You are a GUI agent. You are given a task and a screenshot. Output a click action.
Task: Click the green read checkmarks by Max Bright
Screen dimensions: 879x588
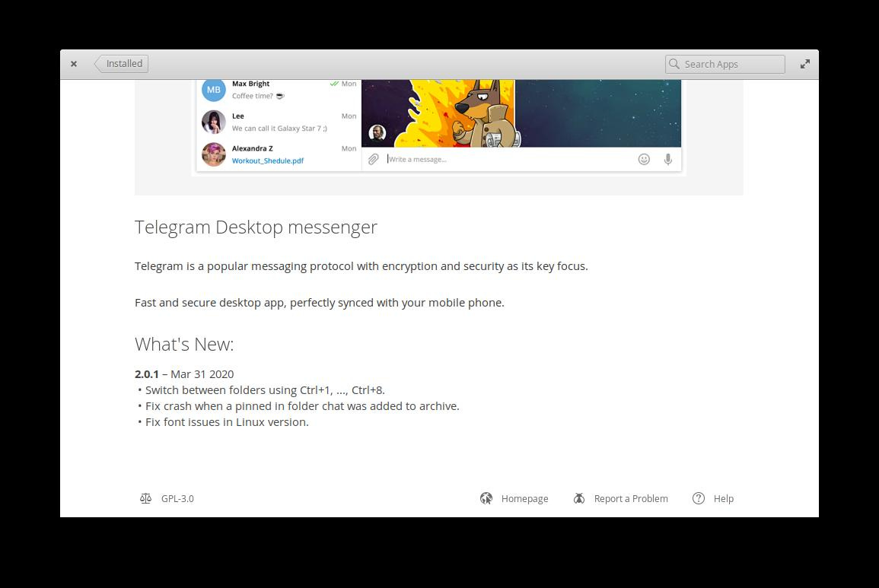click(334, 84)
